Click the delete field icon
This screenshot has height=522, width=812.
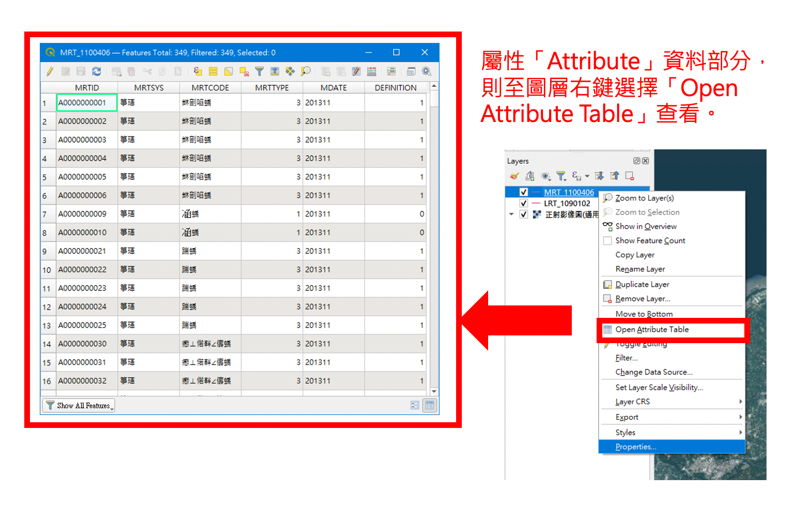pos(341,71)
